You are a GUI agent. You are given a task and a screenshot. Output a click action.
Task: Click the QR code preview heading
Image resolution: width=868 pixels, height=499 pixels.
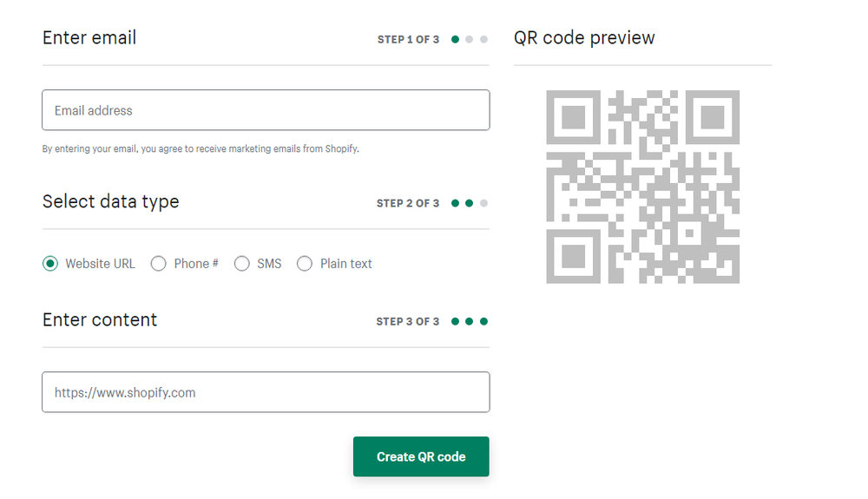click(584, 38)
